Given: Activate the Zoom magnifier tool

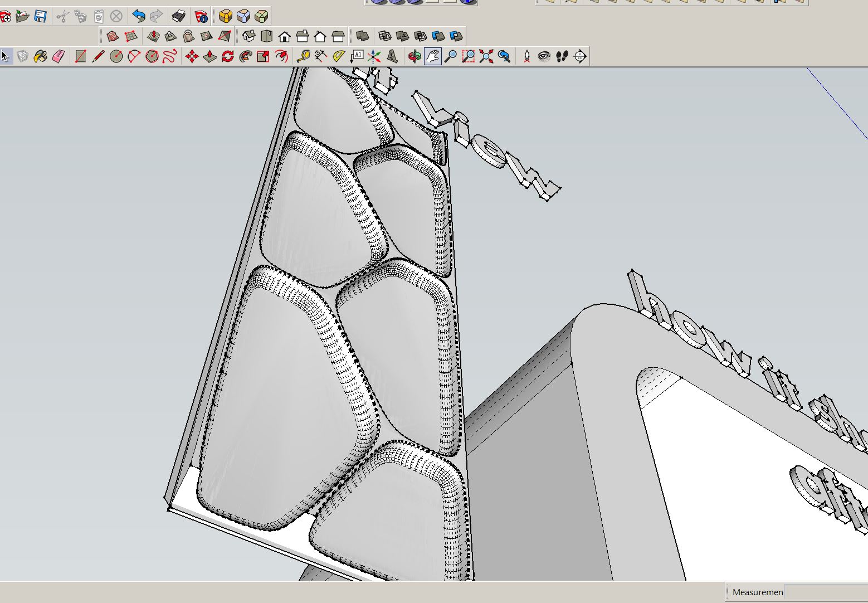Looking at the screenshot, I should point(451,56).
